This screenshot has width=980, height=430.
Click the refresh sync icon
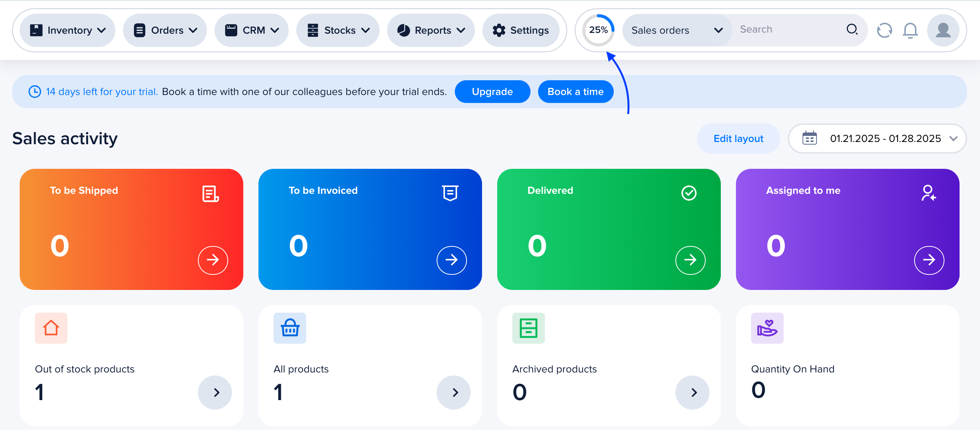click(884, 30)
